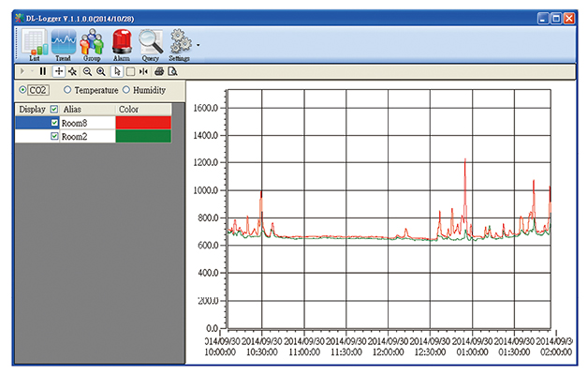
Task: Zoom out the chart
Action: point(87,71)
